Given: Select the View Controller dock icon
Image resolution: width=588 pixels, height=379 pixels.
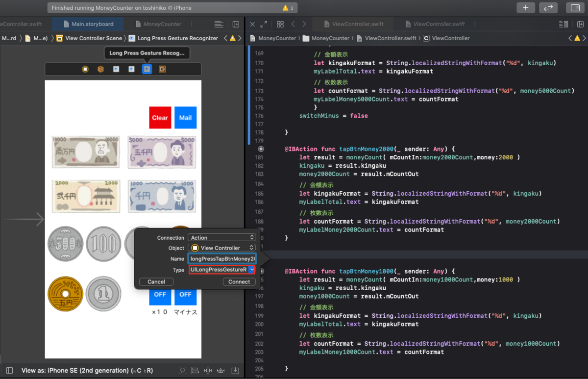Looking at the screenshot, I should point(85,69).
